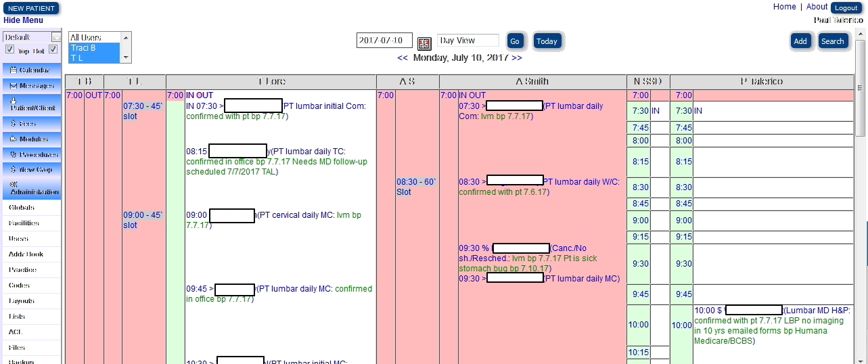
Task: Open the About link
Action: click(x=817, y=7)
